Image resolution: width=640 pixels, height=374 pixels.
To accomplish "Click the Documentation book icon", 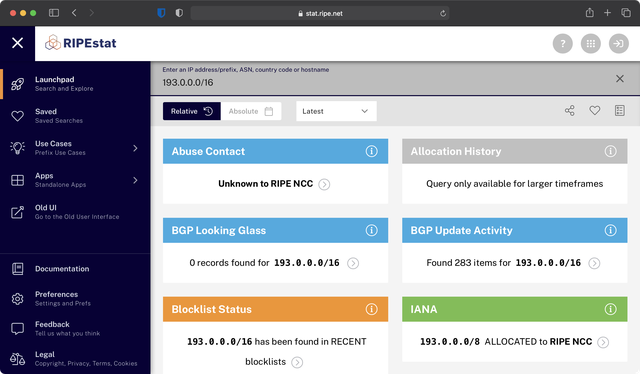I will click(18, 269).
